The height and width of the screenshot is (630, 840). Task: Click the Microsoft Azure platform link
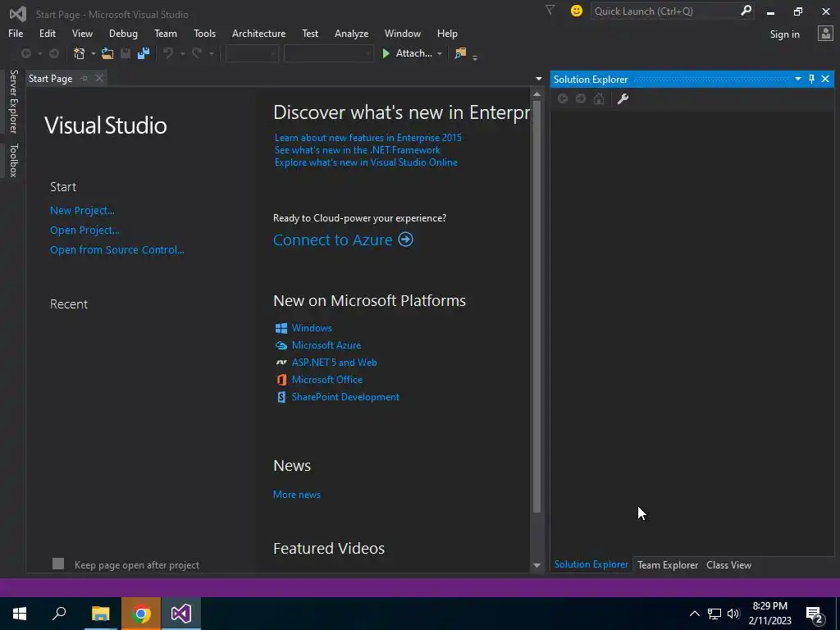[x=326, y=345]
